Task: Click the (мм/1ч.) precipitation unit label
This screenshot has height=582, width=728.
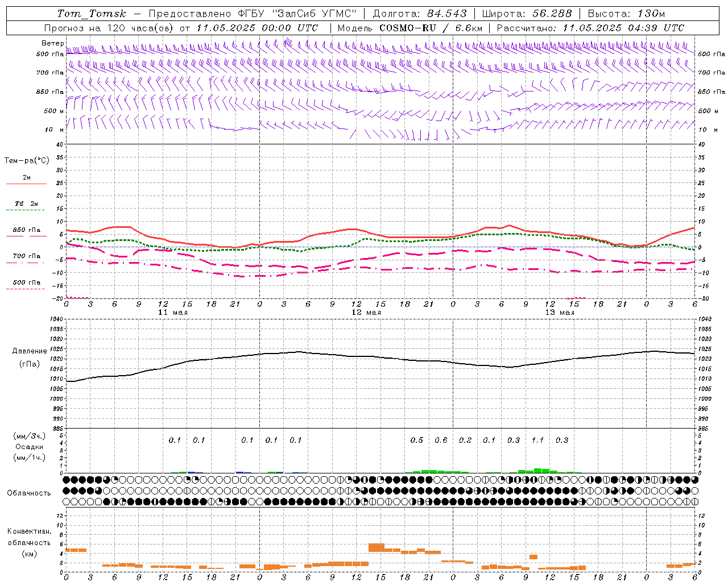Action: (29, 458)
